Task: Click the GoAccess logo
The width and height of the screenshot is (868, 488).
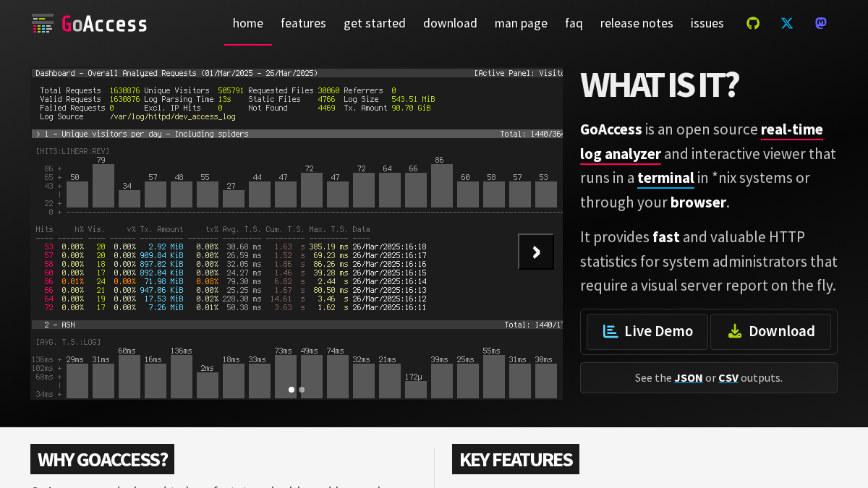Action: point(89,23)
